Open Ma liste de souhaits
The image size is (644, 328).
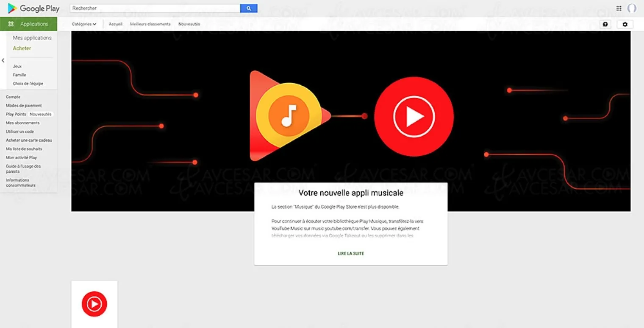(x=24, y=149)
